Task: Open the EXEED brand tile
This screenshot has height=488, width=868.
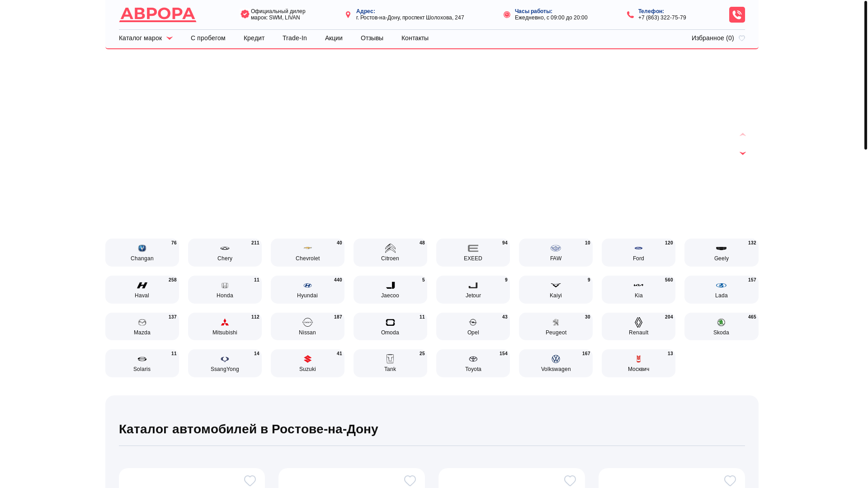Action: click(473, 253)
